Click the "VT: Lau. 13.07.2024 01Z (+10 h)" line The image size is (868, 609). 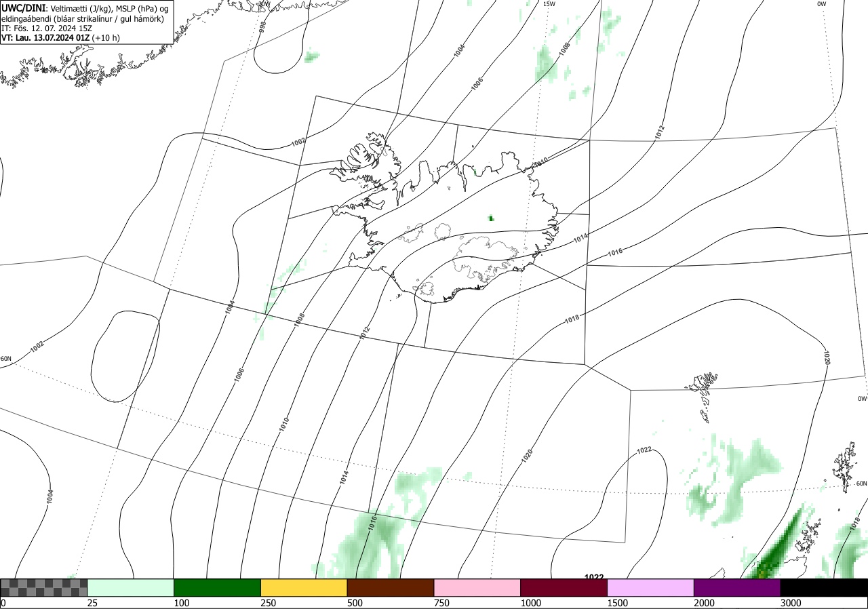tap(60, 38)
